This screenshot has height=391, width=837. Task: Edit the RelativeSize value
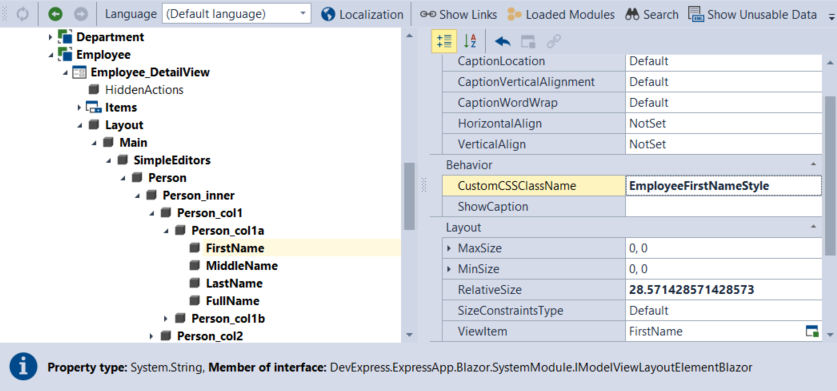click(723, 290)
